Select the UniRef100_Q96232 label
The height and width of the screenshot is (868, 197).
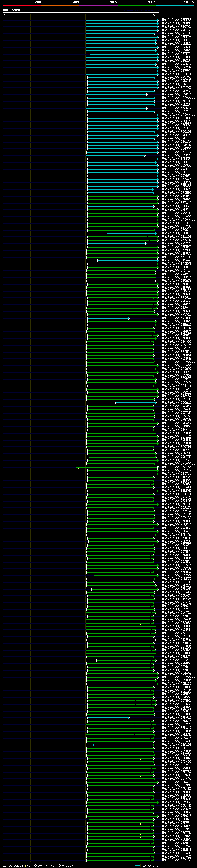point(177,67)
